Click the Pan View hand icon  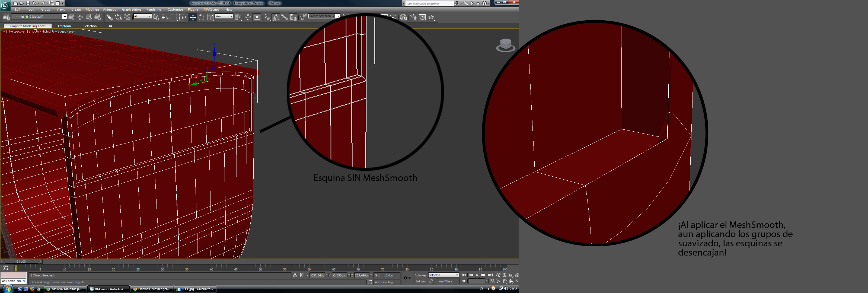coord(505,281)
